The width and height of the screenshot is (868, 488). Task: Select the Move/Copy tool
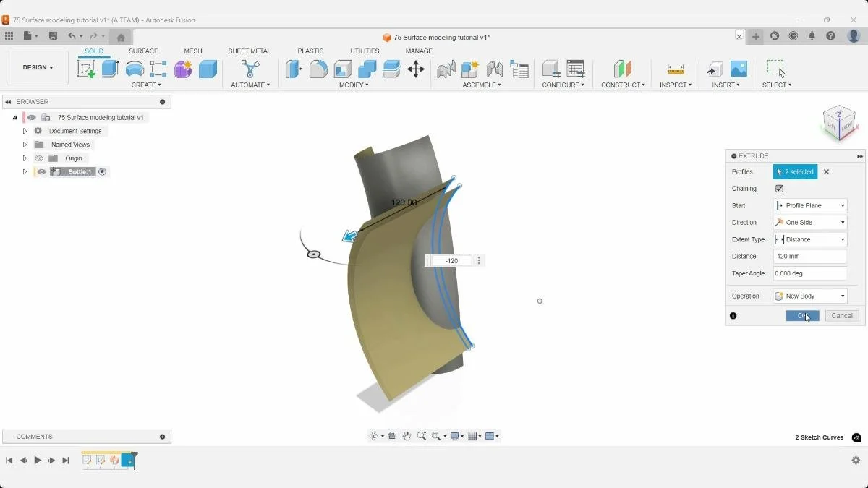click(x=416, y=69)
